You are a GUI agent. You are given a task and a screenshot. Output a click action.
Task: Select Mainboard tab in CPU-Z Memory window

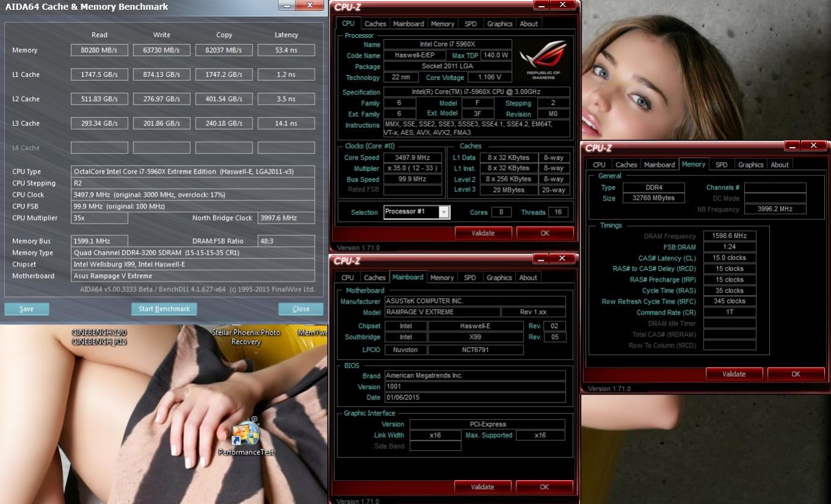[659, 165]
